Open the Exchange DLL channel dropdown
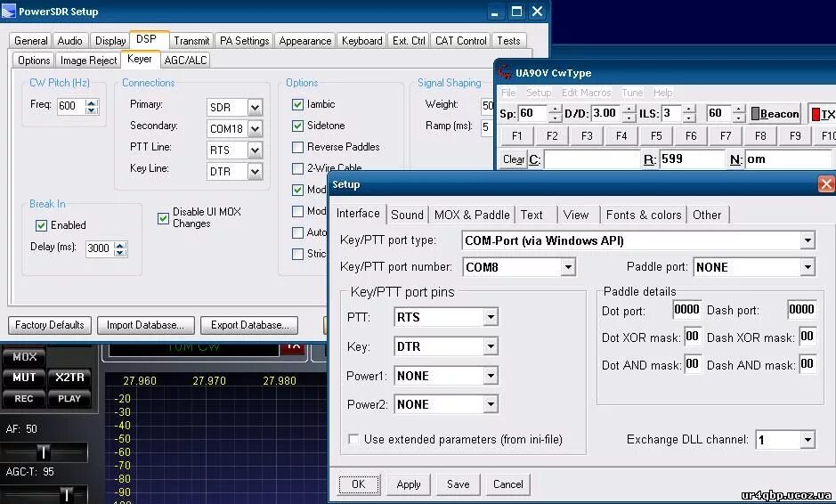 click(808, 440)
